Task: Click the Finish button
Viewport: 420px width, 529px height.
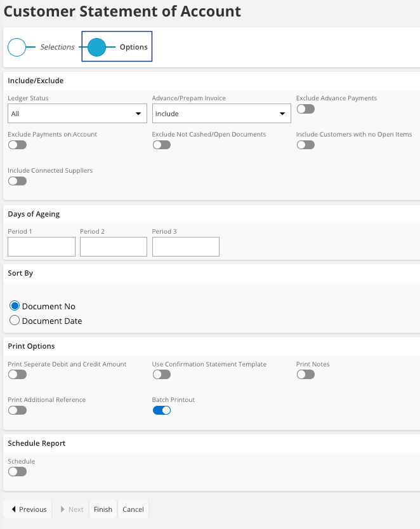Action: (103, 509)
